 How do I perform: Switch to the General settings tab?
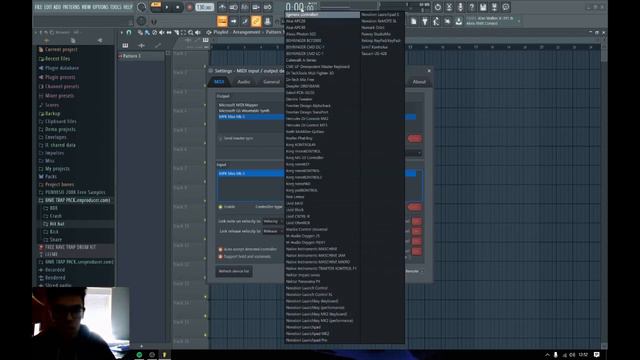point(271,82)
